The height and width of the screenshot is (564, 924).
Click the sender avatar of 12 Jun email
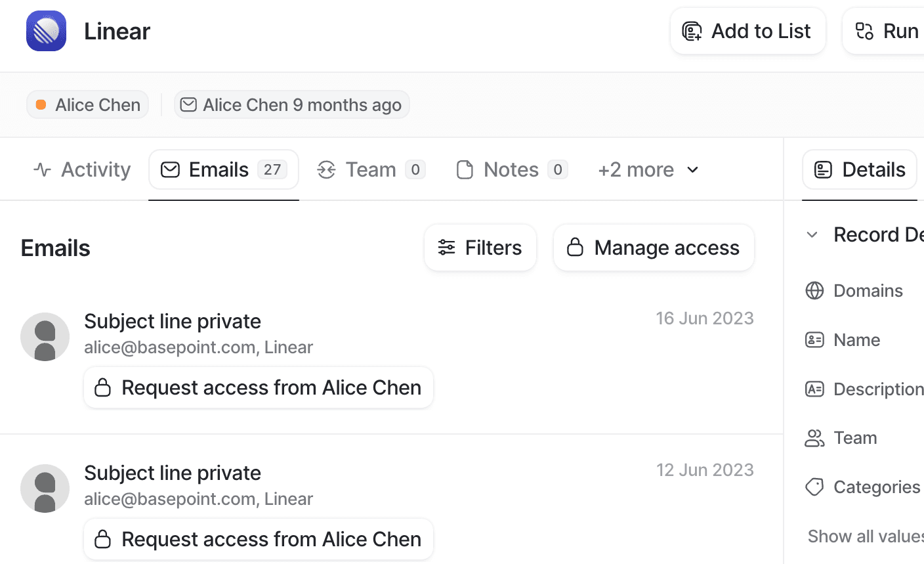(45, 488)
